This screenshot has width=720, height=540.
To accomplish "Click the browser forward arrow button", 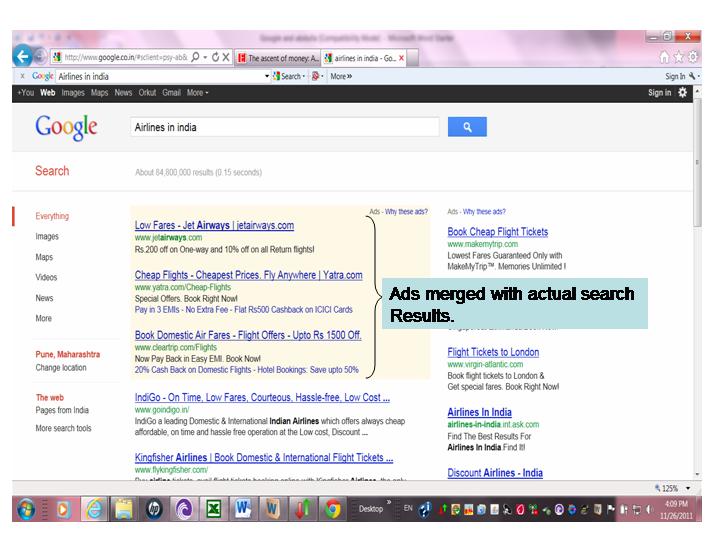I will (x=40, y=57).
